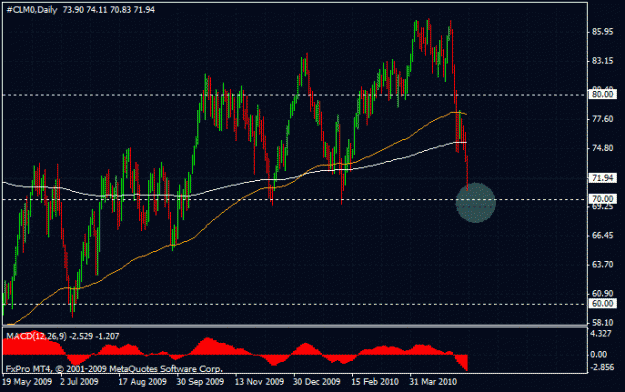
Task: Select the 85.95 price axis label
Action: [603, 32]
